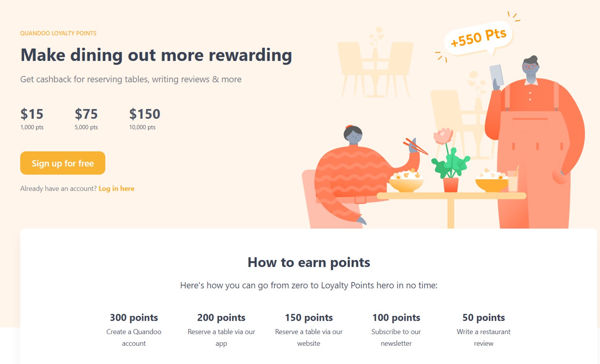Open the Log in here link
This screenshot has height=364, width=600.
[116, 188]
